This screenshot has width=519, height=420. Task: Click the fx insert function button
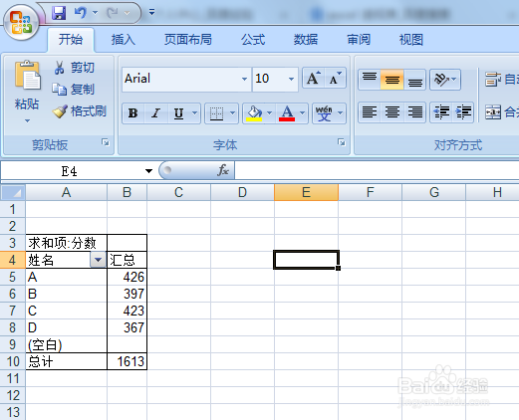222,170
